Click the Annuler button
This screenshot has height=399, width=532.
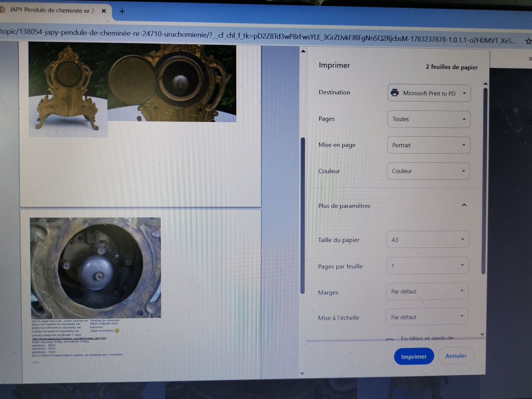point(456,356)
